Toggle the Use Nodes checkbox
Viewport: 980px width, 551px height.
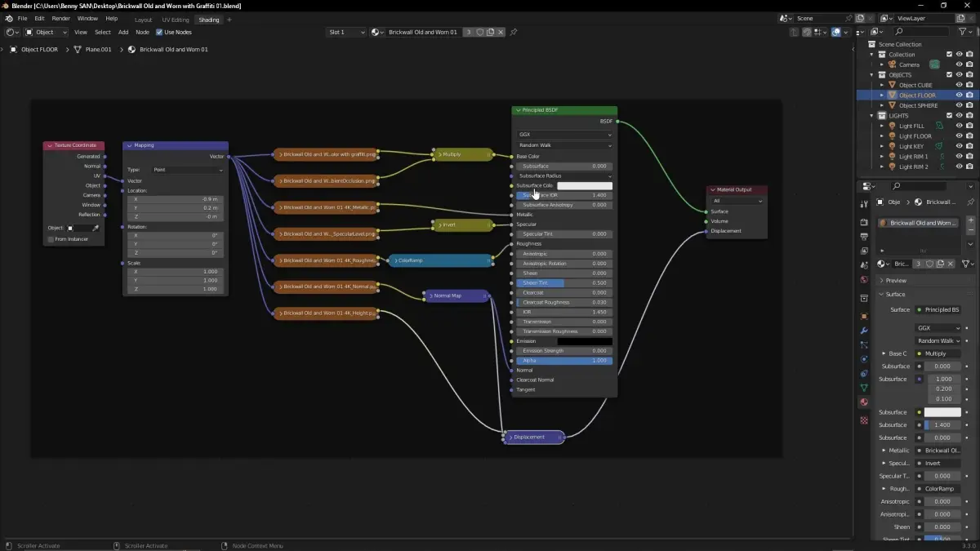click(159, 33)
